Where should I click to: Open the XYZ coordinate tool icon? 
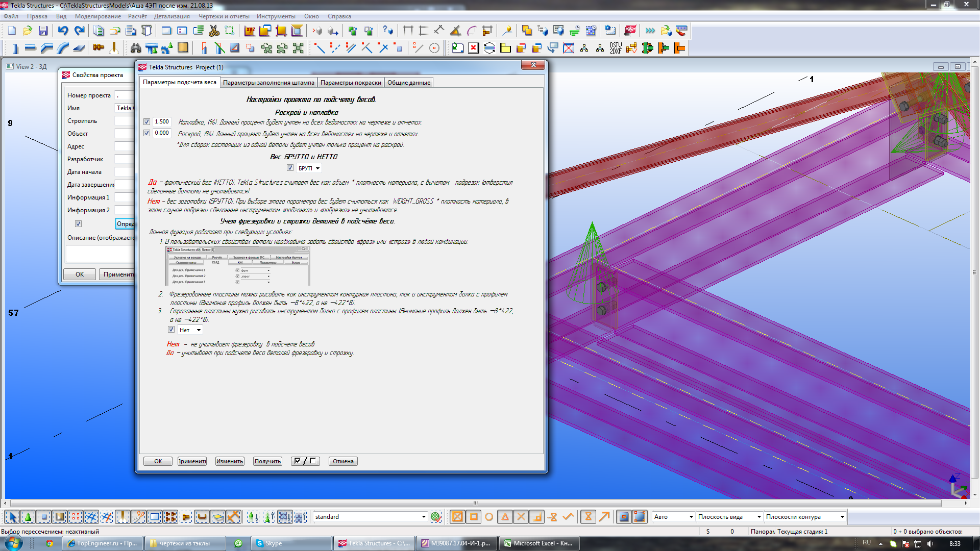[x=250, y=31]
